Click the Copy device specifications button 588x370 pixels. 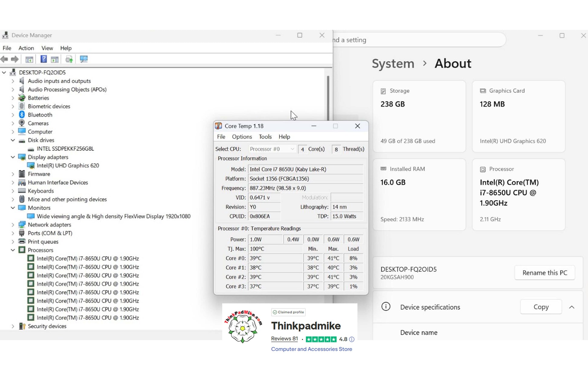click(541, 307)
